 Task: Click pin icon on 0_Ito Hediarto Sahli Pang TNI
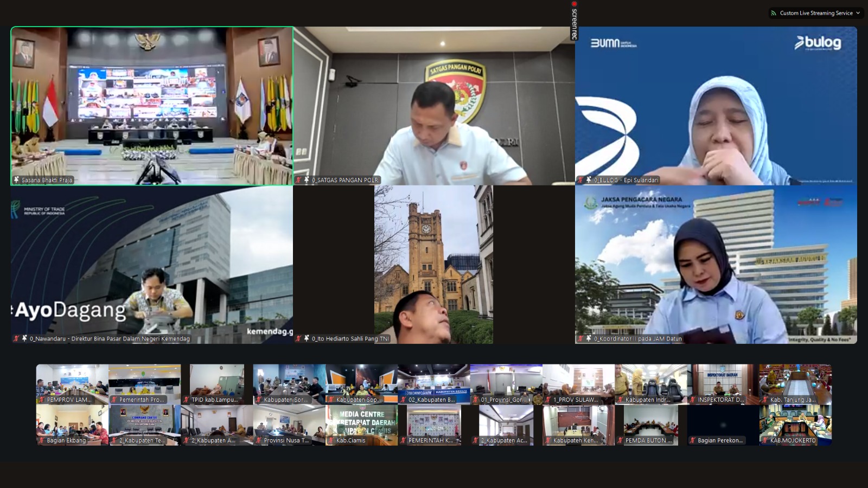[x=307, y=338]
